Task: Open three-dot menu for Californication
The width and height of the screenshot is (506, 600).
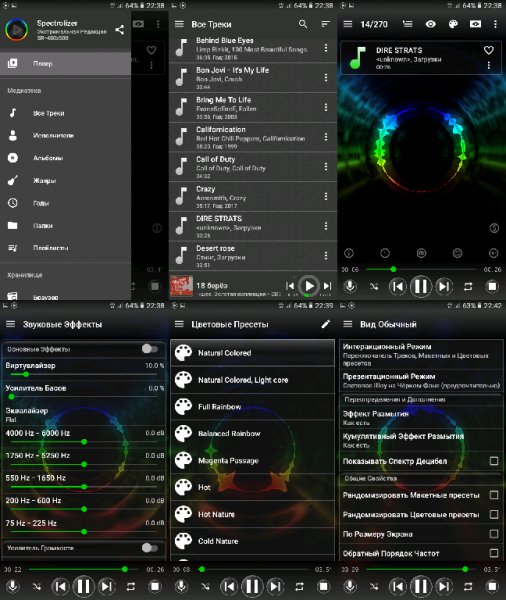Action: 326,137
